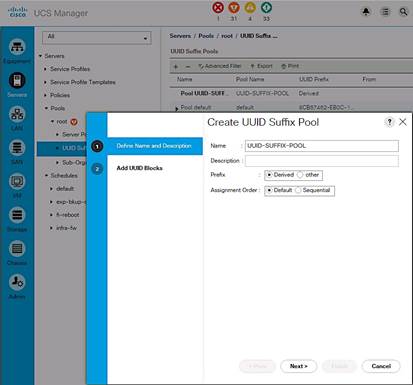Image resolution: width=413 pixels, height=385 pixels.
Task: Expand the Pool default table row
Action: tap(177, 108)
